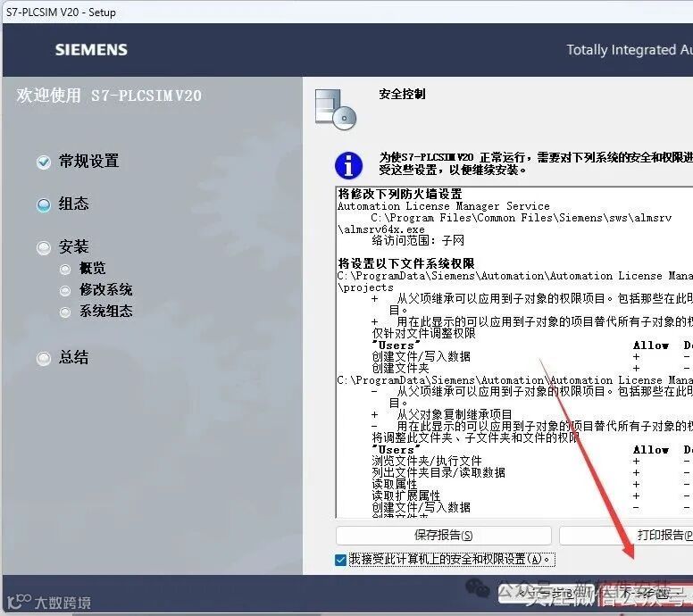Click the C:\Program Files\Common Files\Siemens path line
This screenshot has height=616, width=693.
(x=521, y=218)
